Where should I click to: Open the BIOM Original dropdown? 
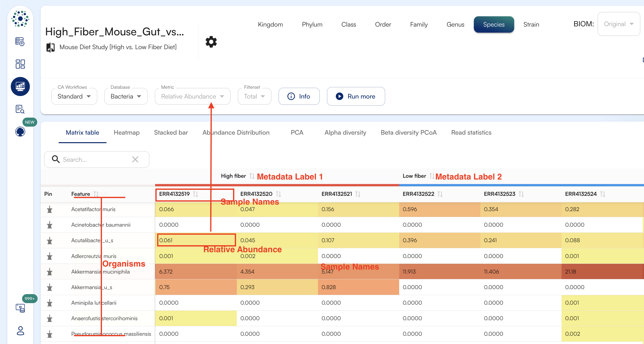[618, 24]
